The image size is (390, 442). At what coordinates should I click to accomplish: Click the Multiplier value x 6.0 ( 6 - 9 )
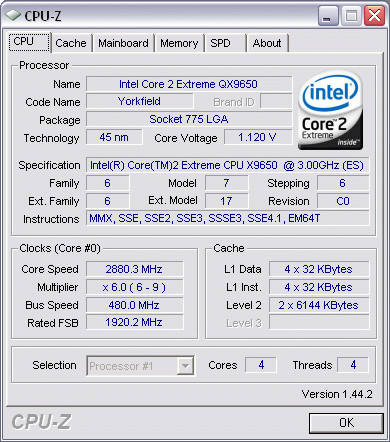(x=134, y=287)
